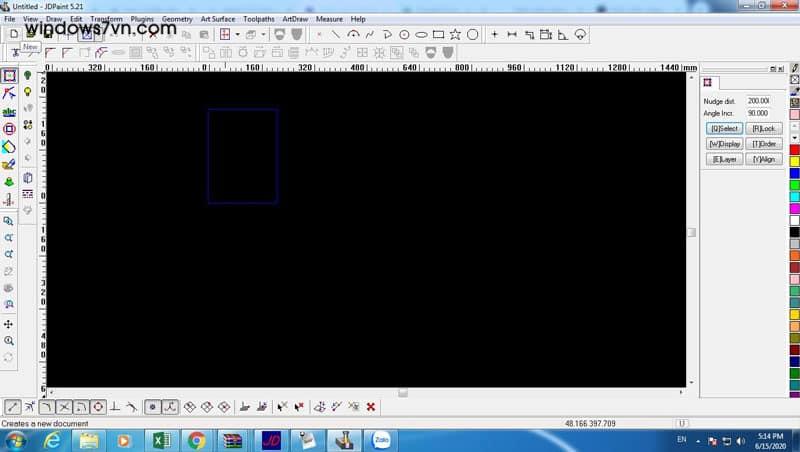The image size is (800, 452).
Task: Open the Help menu
Action: [x=358, y=19]
